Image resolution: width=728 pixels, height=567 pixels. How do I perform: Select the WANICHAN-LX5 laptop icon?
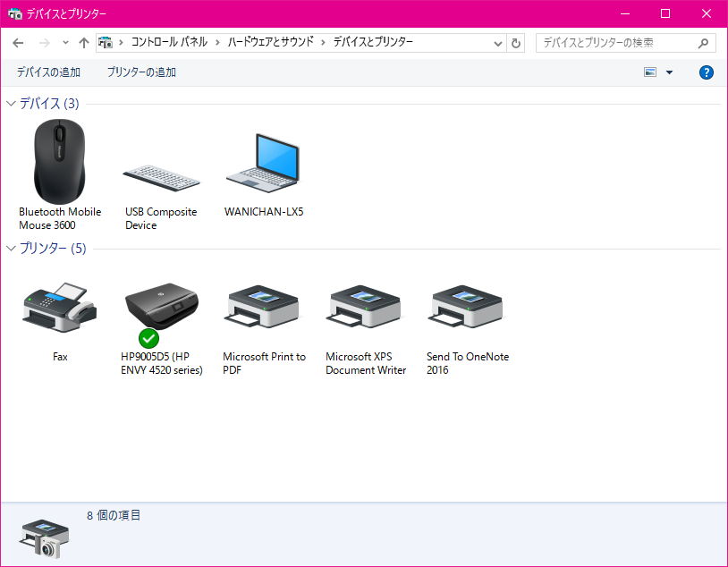[x=263, y=163]
